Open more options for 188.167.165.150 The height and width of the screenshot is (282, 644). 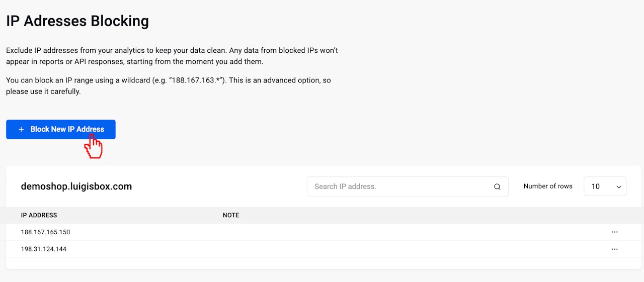point(614,232)
